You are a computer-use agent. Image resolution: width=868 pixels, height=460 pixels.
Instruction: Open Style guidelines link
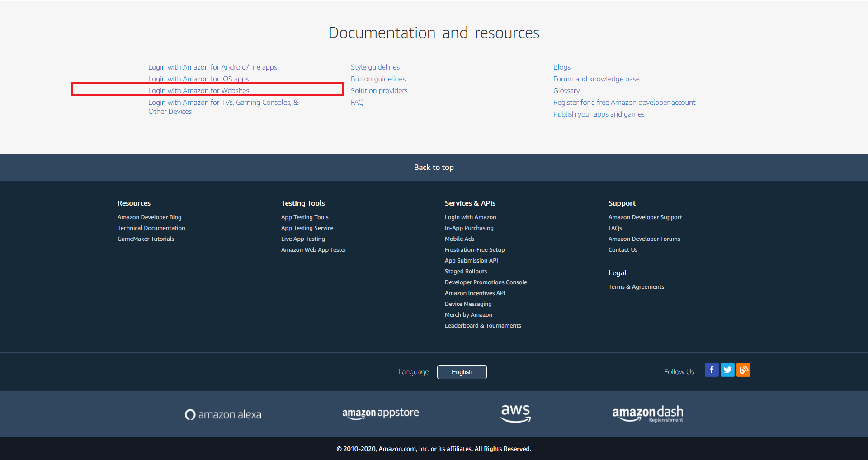[x=375, y=67]
